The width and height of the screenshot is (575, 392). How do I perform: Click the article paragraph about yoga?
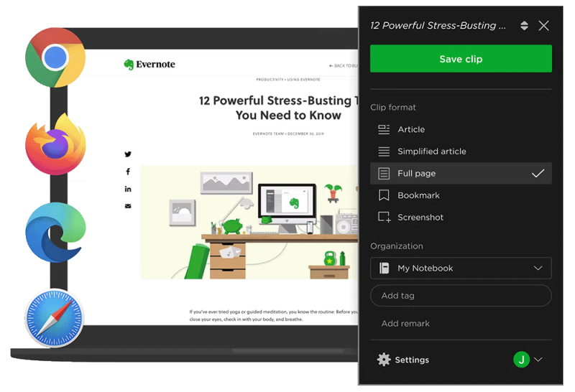click(274, 315)
